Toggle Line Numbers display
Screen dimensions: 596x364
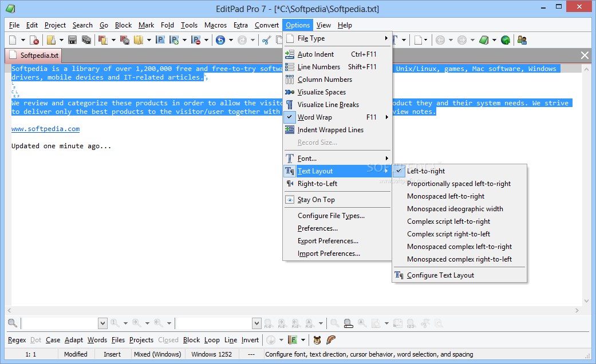coord(337,67)
